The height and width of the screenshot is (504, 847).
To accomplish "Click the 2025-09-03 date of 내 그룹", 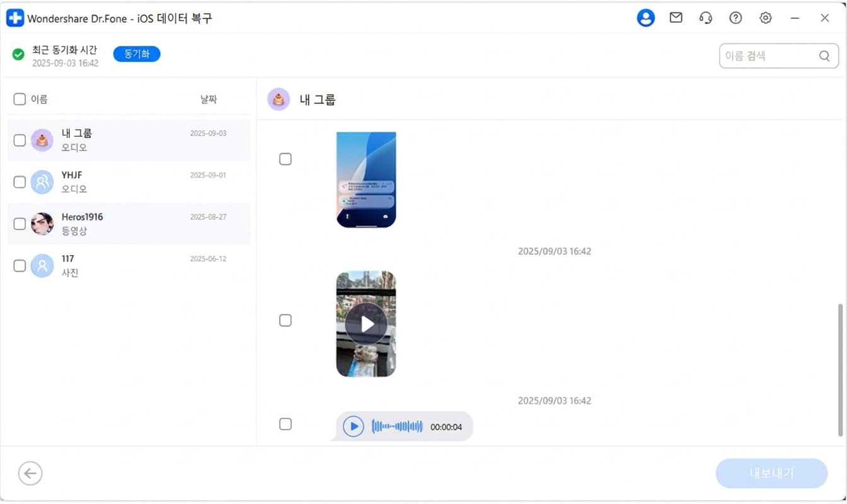I will (x=208, y=134).
